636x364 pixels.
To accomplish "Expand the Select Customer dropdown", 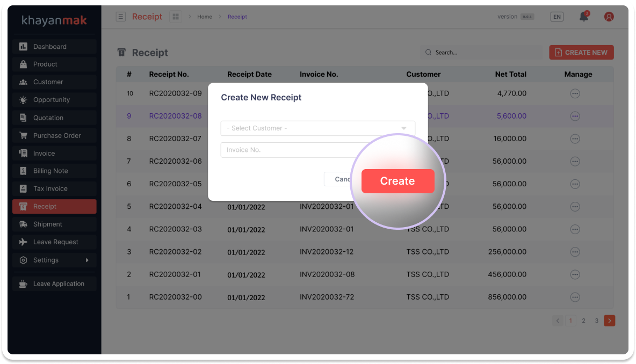I will pos(317,128).
